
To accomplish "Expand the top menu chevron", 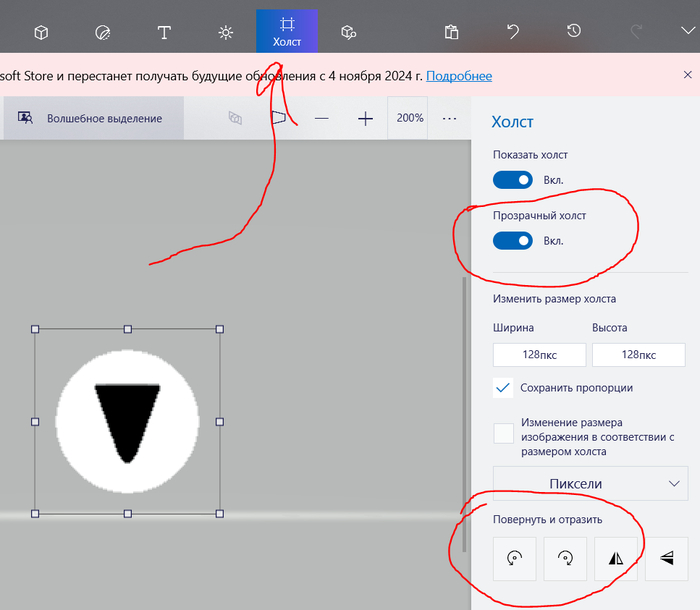I will click(685, 32).
